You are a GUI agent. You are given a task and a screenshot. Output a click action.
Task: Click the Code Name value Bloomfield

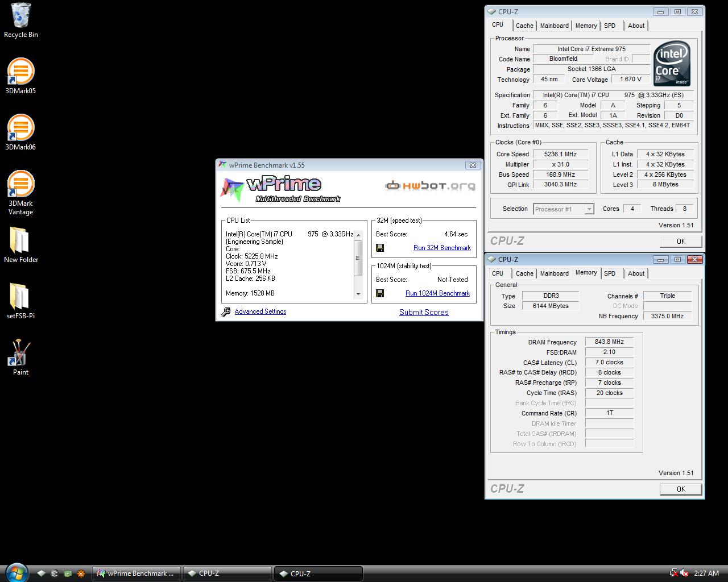563,59
